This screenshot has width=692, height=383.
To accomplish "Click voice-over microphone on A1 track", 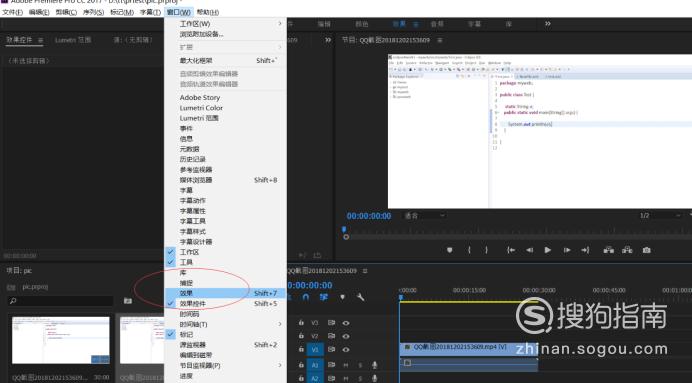I will point(375,365).
